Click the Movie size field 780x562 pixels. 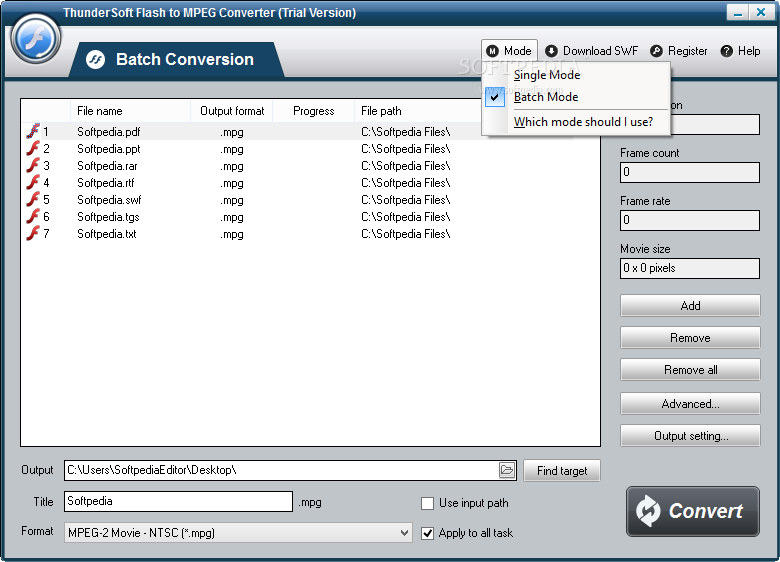[690, 268]
